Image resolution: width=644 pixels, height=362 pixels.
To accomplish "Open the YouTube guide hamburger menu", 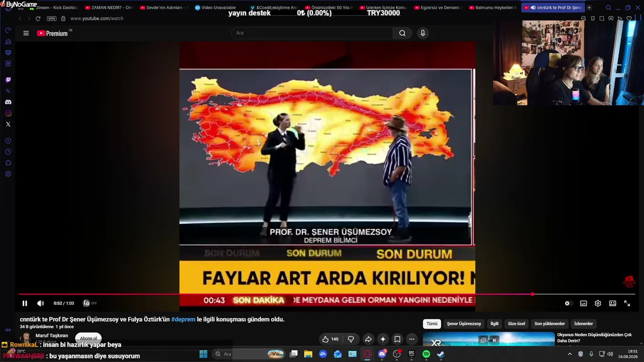I will [26, 33].
